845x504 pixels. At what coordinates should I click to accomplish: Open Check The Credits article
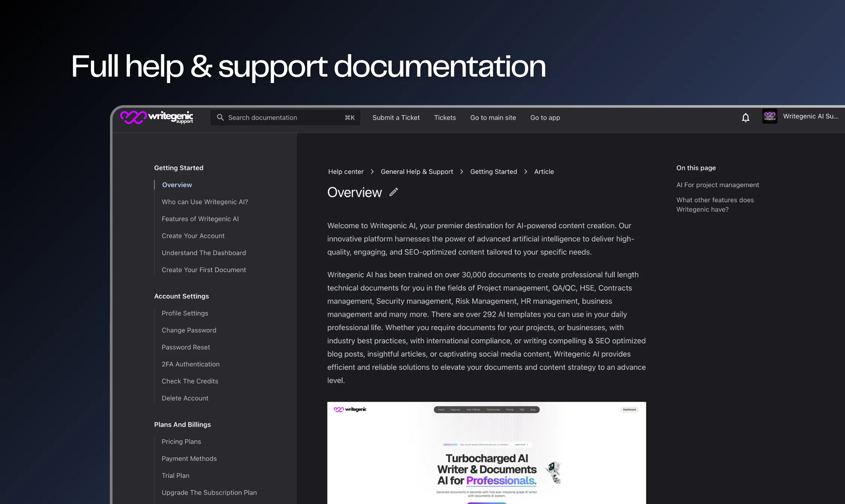click(190, 381)
